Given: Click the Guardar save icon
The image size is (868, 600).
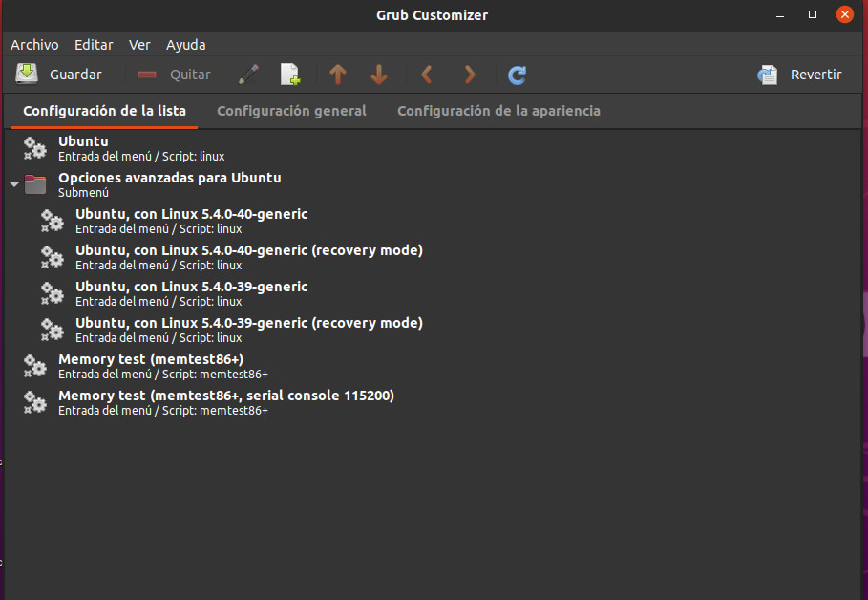Looking at the screenshot, I should (x=27, y=75).
